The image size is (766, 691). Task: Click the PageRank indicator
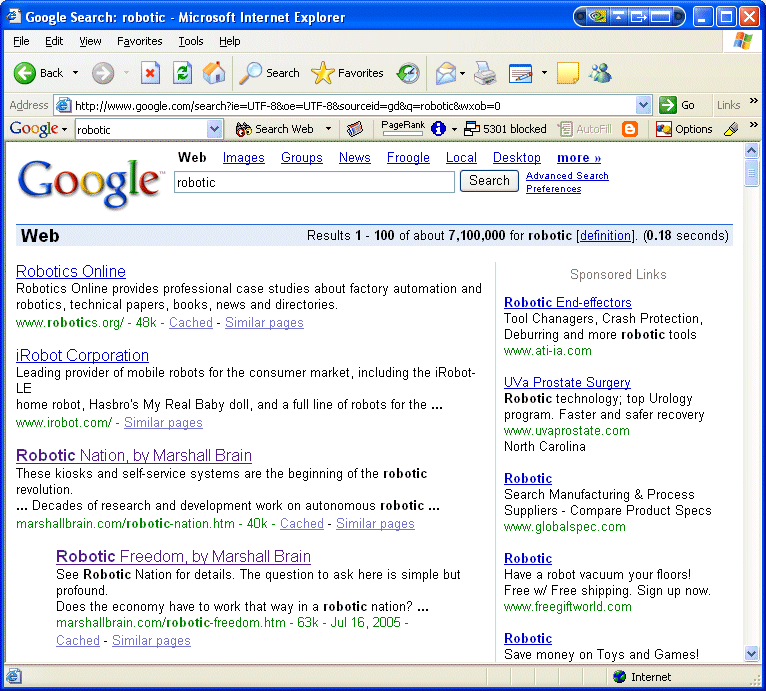coord(403,128)
